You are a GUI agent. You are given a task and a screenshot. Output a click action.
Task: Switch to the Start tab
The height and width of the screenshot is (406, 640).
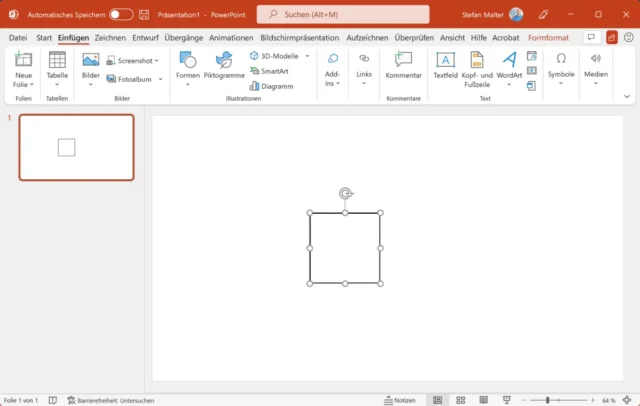(x=44, y=38)
